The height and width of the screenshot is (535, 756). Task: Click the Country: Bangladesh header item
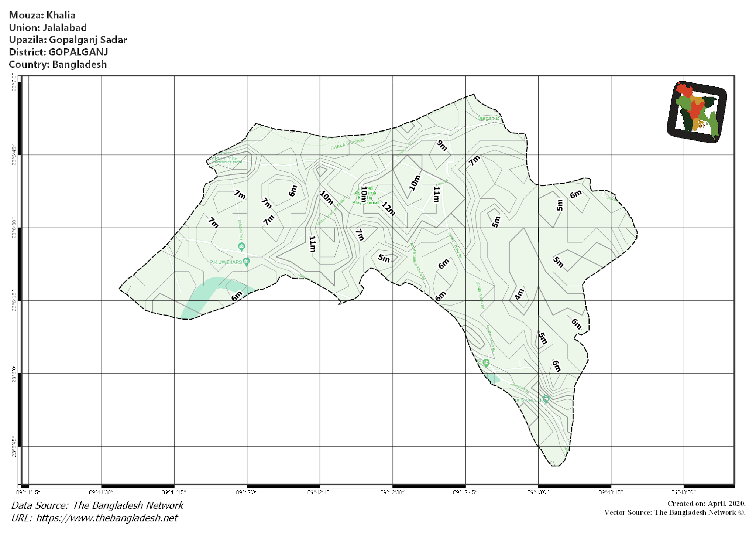click(x=58, y=64)
